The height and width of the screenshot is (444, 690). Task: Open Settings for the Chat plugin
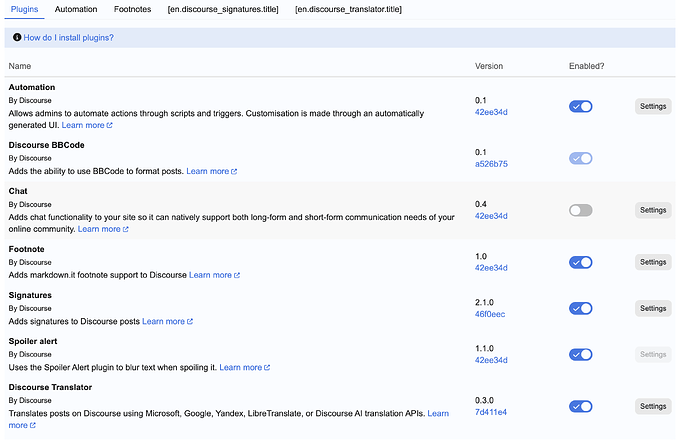pos(653,210)
